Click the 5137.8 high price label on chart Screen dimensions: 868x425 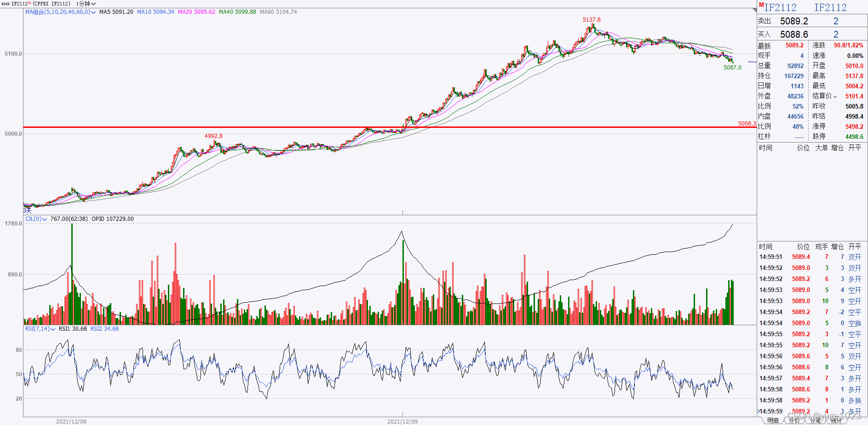click(x=592, y=20)
